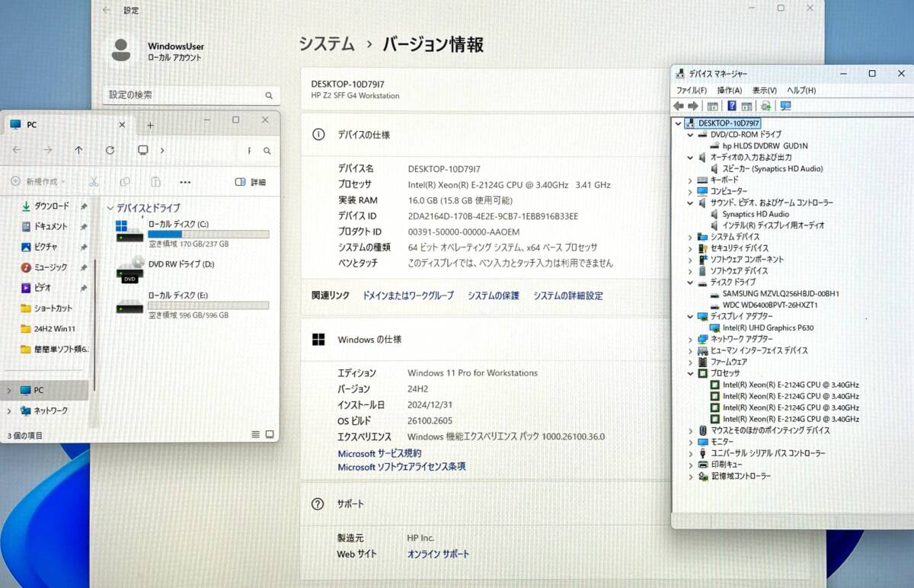Click the Explorer sidebar scrollbar
The height and width of the screenshot is (588, 914).
tap(95, 326)
